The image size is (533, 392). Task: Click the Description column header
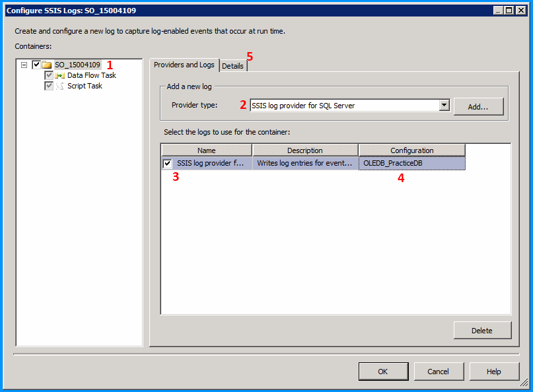point(305,150)
